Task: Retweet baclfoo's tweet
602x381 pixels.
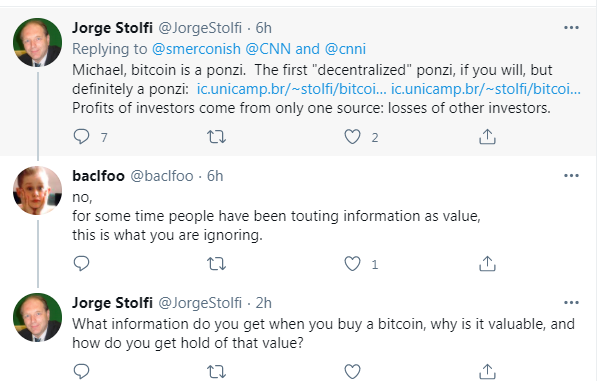Action: tap(217, 264)
